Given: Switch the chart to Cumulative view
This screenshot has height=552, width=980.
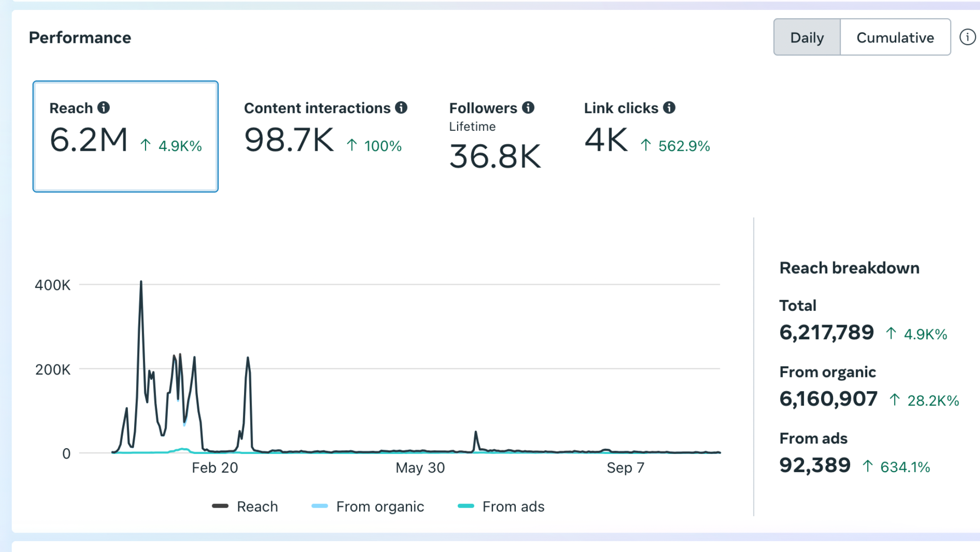Looking at the screenshot, I should [x=895, y=38].
